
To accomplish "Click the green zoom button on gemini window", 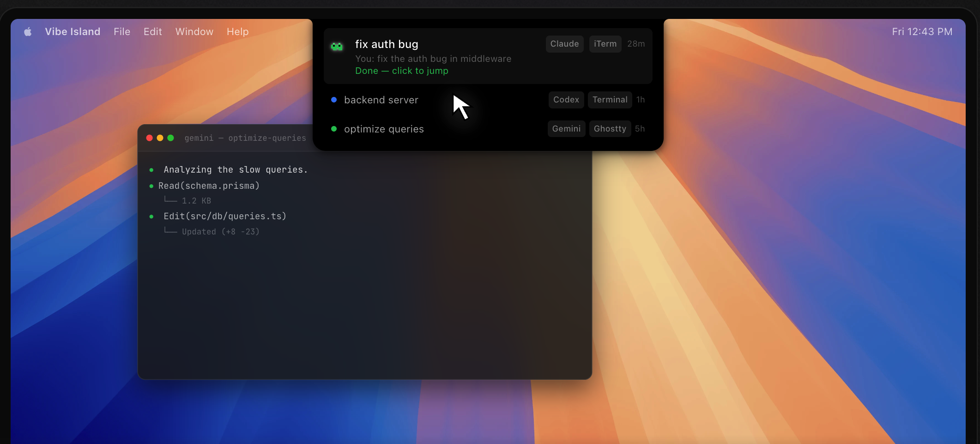I will click(x=170, y=138).
